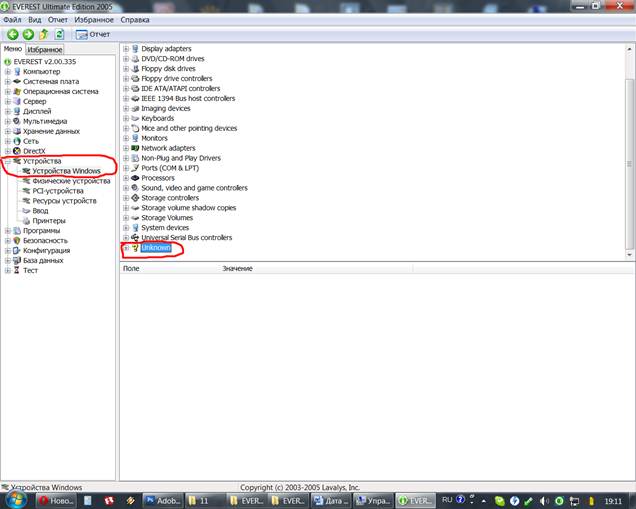
Task: Click the Значение column header
Action: pos(237,268)
